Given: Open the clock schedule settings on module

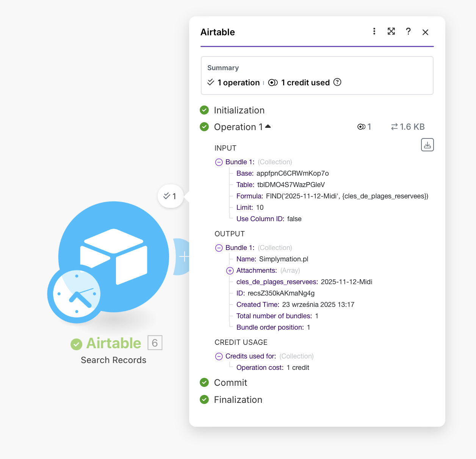Looking at the screenshot, I should (77, 294).
